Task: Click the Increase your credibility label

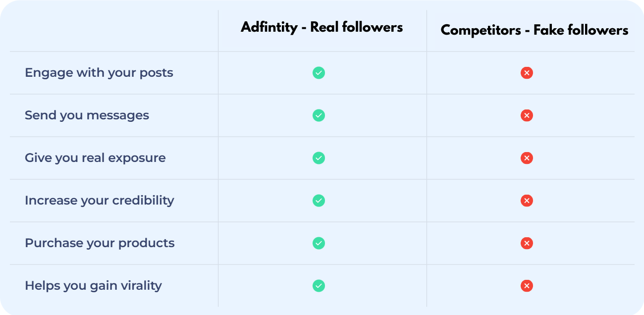Action: tap(100, 201)
